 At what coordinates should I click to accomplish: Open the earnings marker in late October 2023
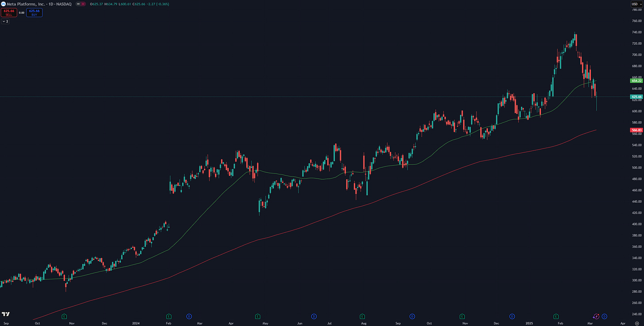(64, 316)
